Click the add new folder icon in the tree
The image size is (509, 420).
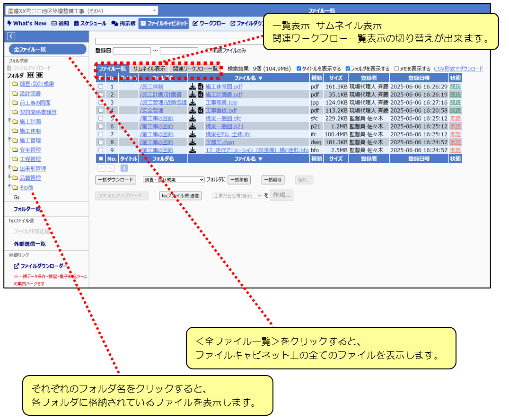click(17, 197)
